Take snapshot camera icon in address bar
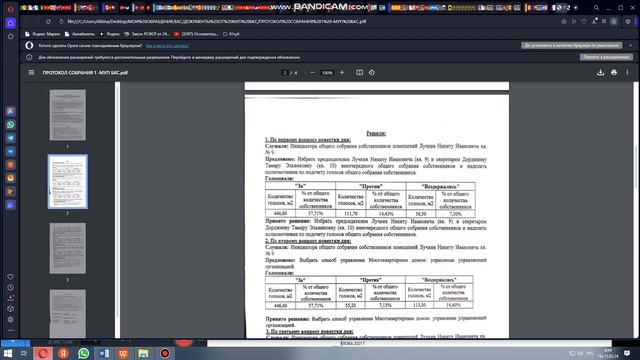 point(564,21)
